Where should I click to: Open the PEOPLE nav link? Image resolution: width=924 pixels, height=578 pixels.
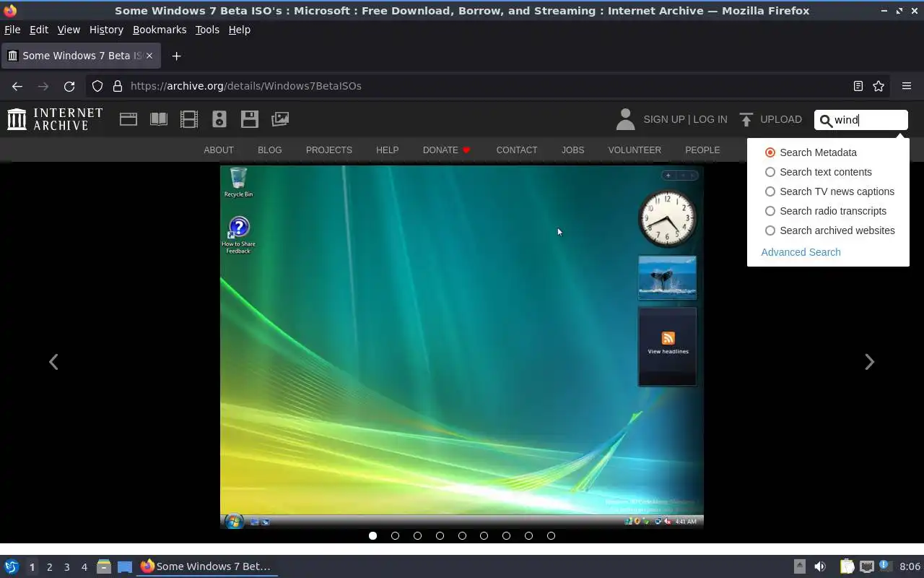pos(702,150)
